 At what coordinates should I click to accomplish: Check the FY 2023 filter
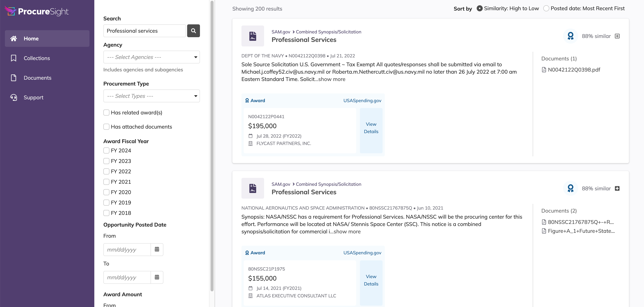[106, 161]
